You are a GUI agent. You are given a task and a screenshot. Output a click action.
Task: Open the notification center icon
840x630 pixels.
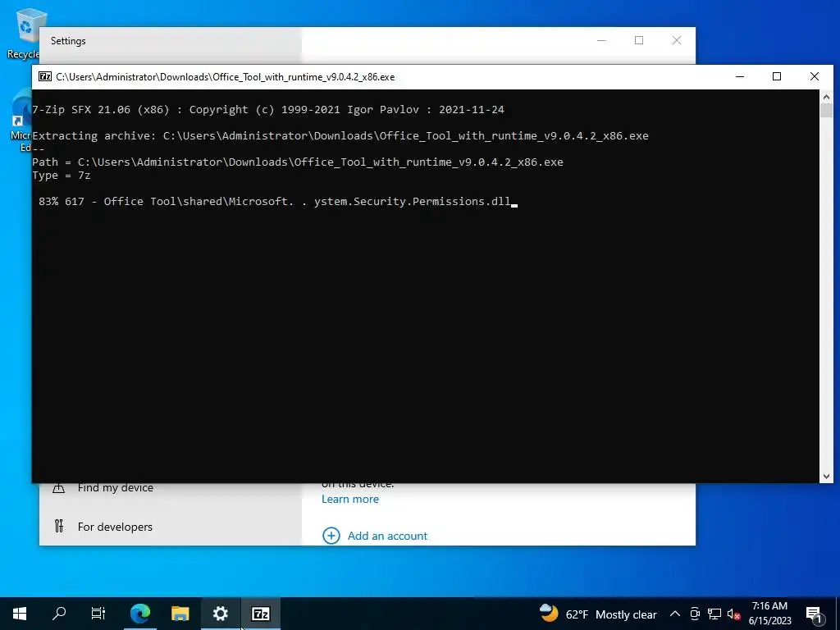[814, 614]
